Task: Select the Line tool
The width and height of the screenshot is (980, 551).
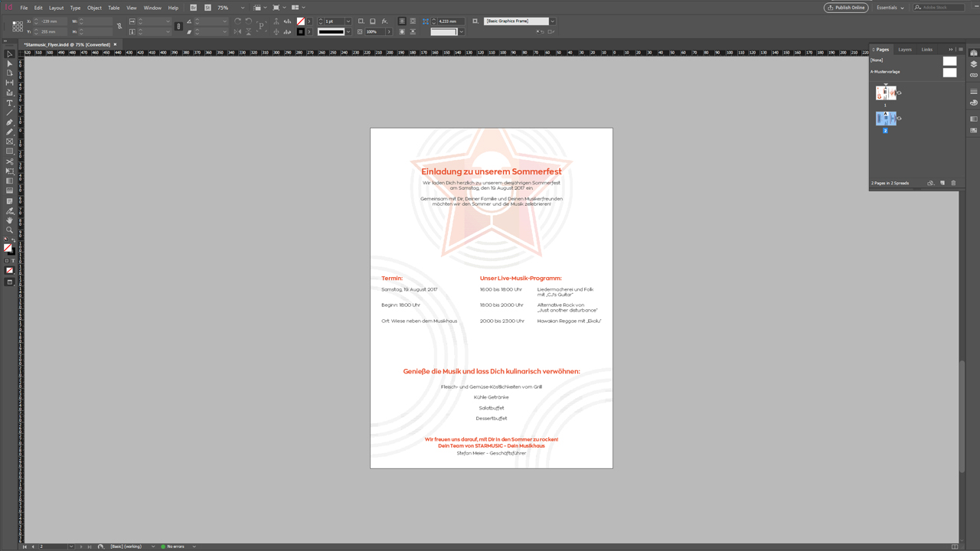Action: [x=9, y=112]
